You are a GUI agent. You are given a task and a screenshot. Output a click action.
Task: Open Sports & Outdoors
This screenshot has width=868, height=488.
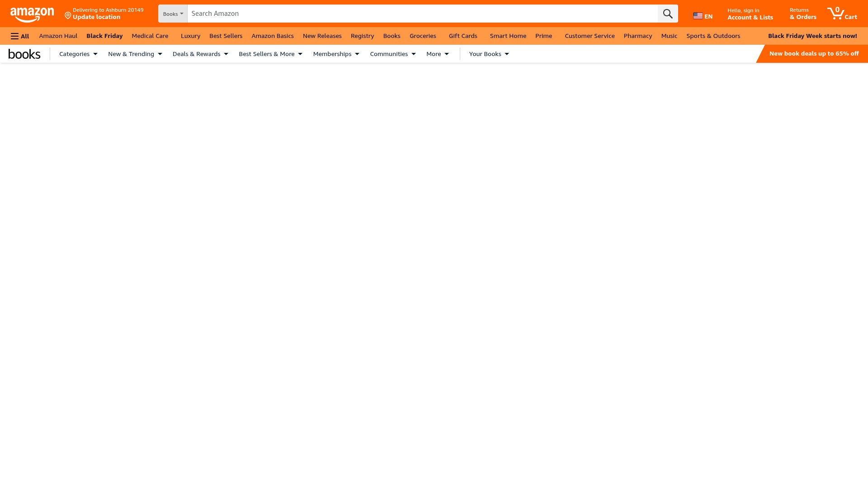713,36
